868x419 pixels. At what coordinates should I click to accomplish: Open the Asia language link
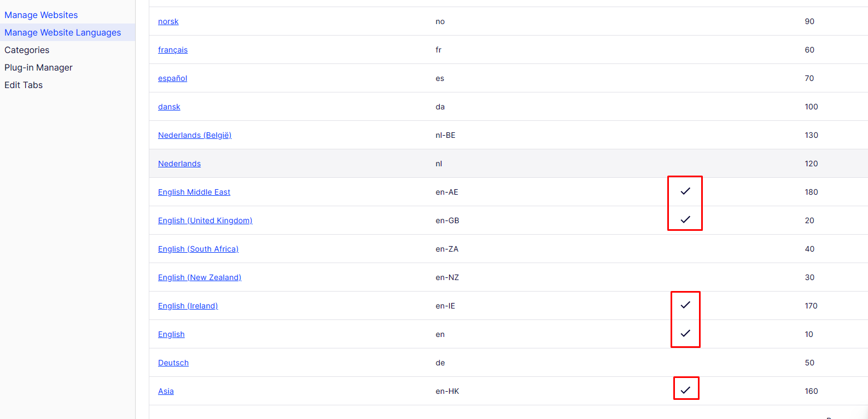[x=166, y=391]
